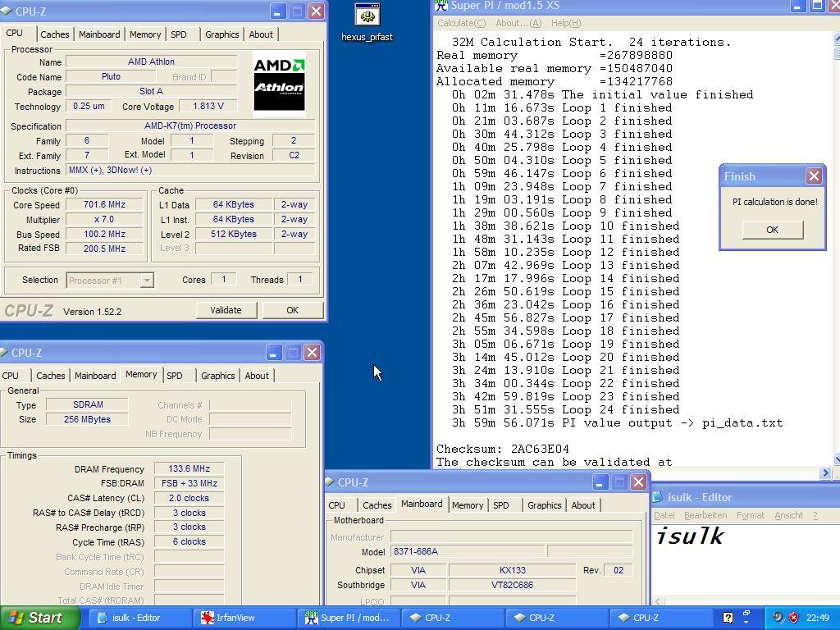Switch to Memory tab in top CPU-Z

[145, 34]
